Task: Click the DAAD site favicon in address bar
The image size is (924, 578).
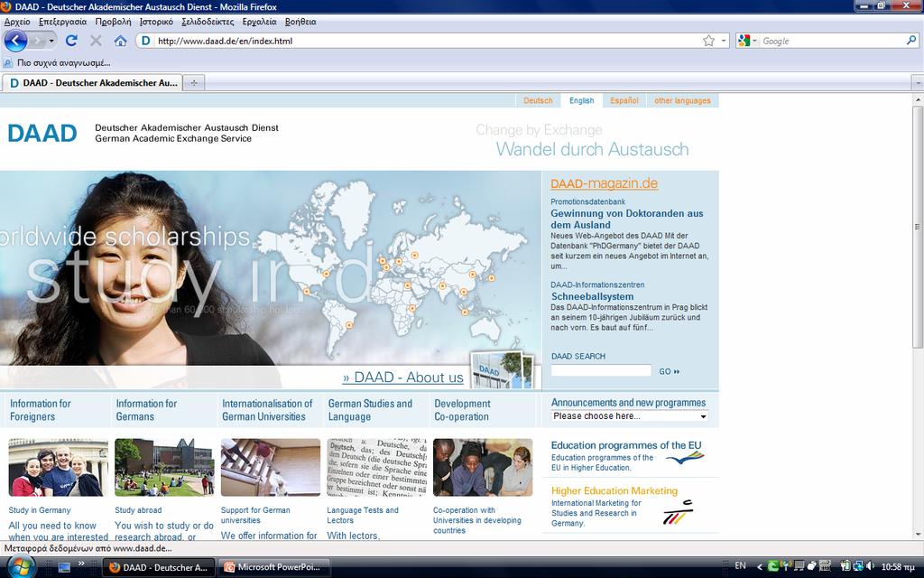Action: pos(145,41)
